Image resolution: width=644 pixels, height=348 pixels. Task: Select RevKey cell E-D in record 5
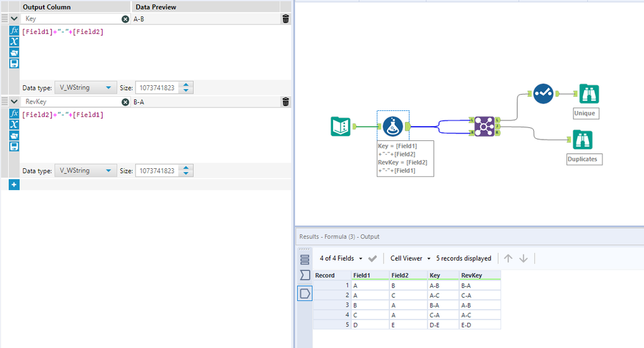[479, 325]
